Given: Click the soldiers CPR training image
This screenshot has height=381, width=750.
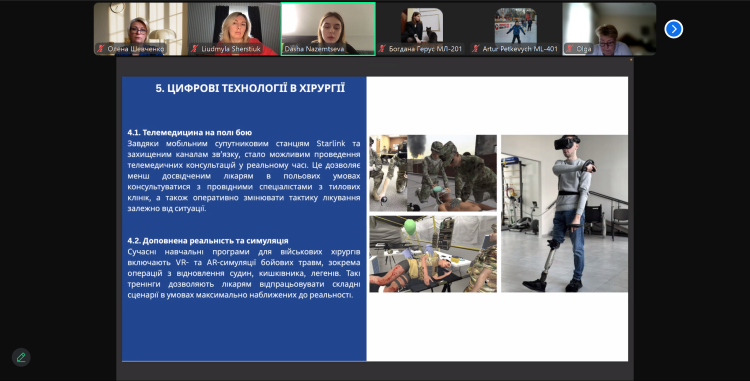Looking at the screenshot, I should coord(433,173).
